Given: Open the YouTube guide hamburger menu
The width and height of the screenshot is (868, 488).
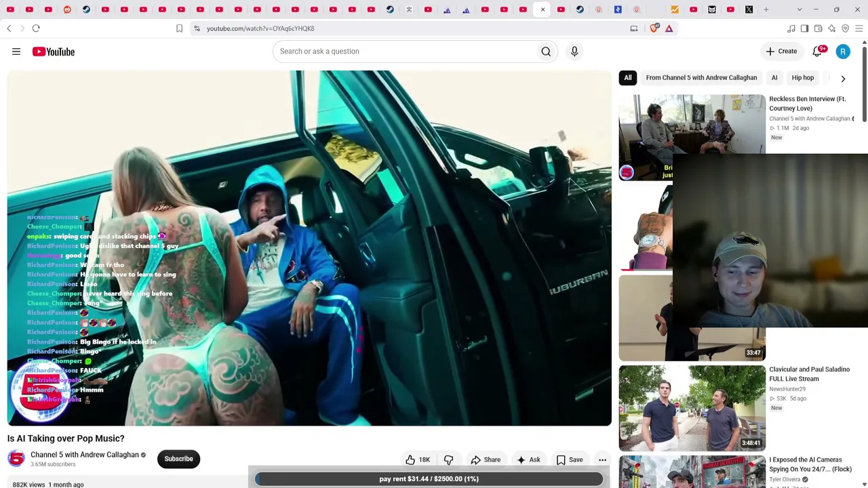Looking at the screenshot, I should click(x=16, y=52).
